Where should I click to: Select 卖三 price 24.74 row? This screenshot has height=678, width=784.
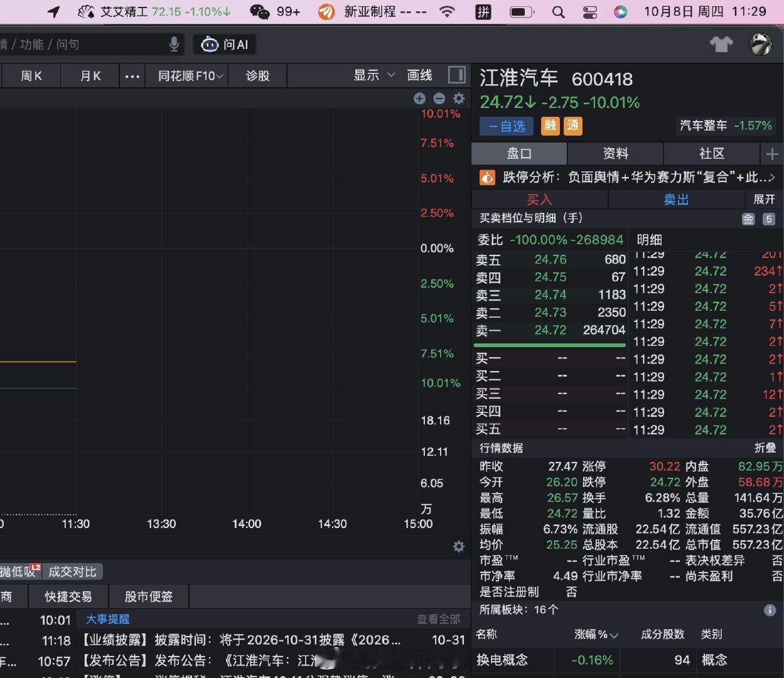pos(550,294)
